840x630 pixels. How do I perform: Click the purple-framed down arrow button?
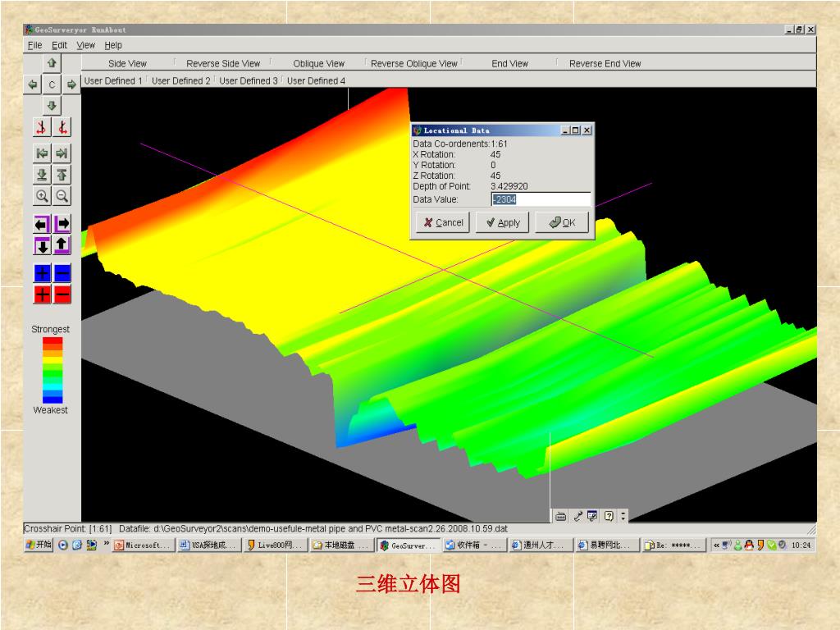pyautogui.click(x=42, y=245)
